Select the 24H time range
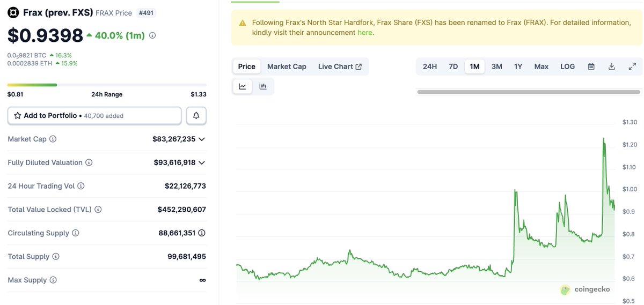 (430, 66)
